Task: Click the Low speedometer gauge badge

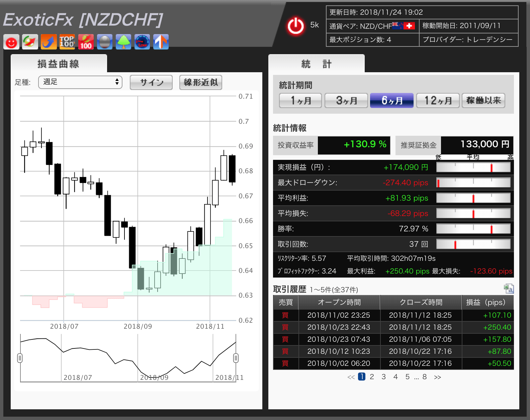Action: point(142,42)
